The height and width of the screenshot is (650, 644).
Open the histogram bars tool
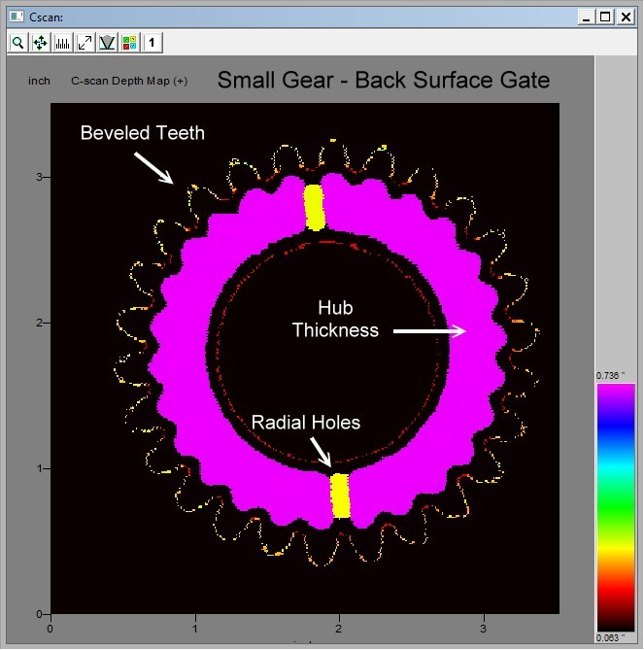point(62,43)
